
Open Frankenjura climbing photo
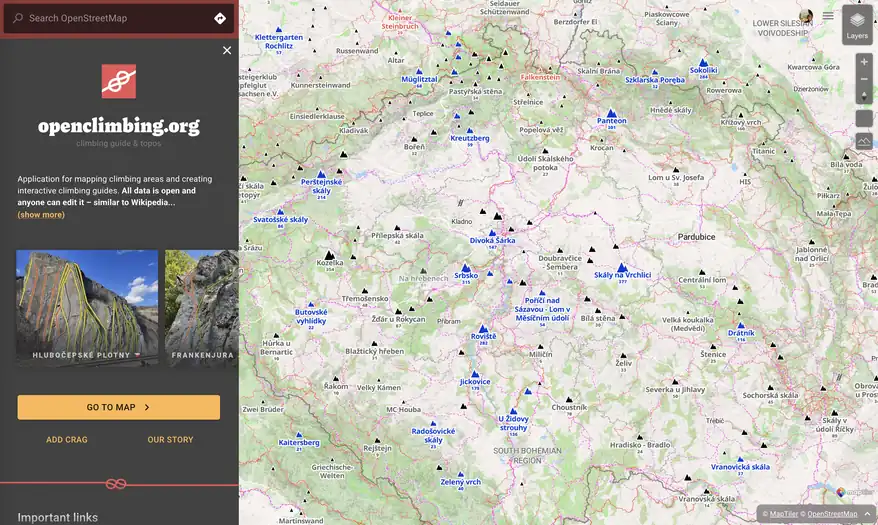tap(202, 308)
